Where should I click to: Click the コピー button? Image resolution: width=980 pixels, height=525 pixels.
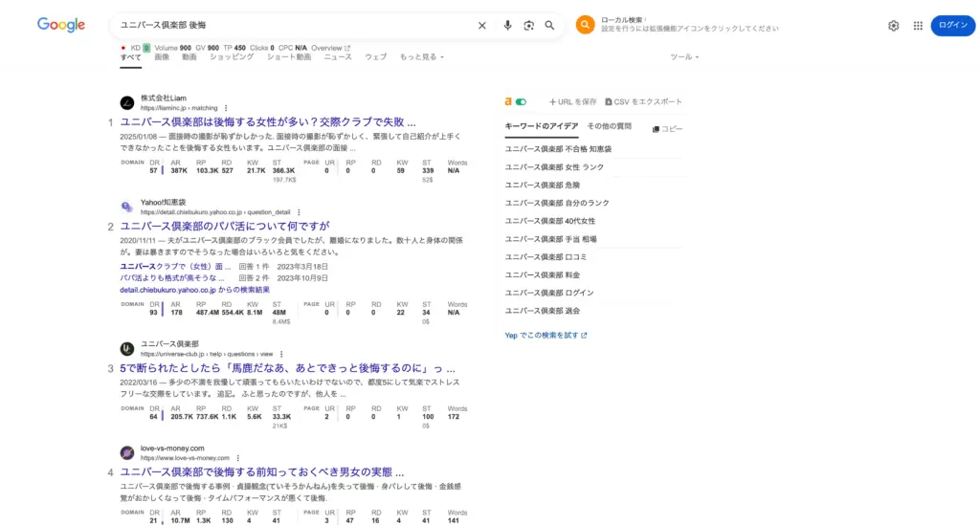(x=667, y=128)
